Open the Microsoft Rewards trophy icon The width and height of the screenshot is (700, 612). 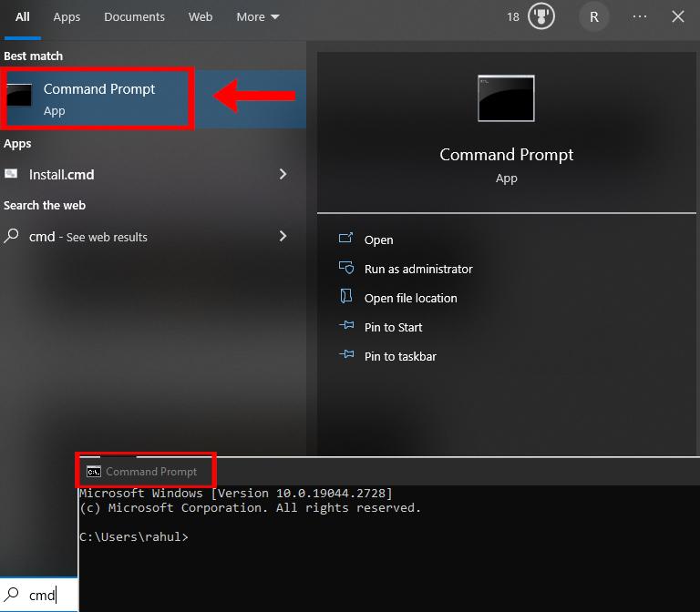(541, 16)
